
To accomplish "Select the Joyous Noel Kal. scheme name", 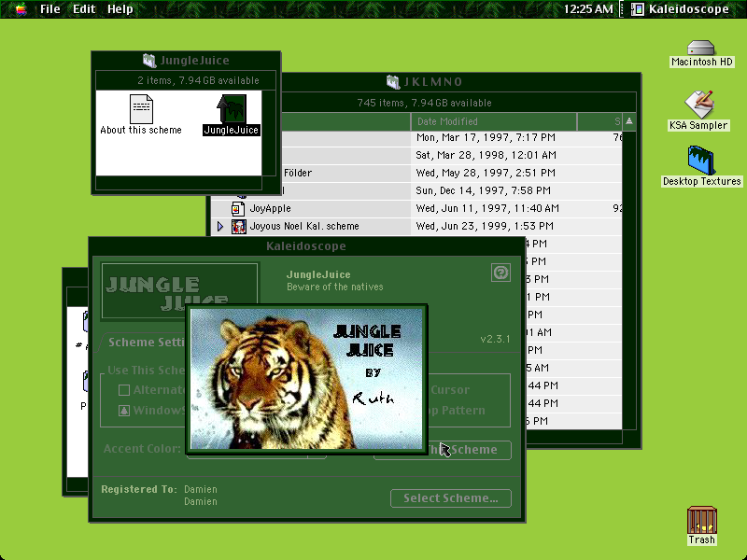I will (x=304, y=226).
